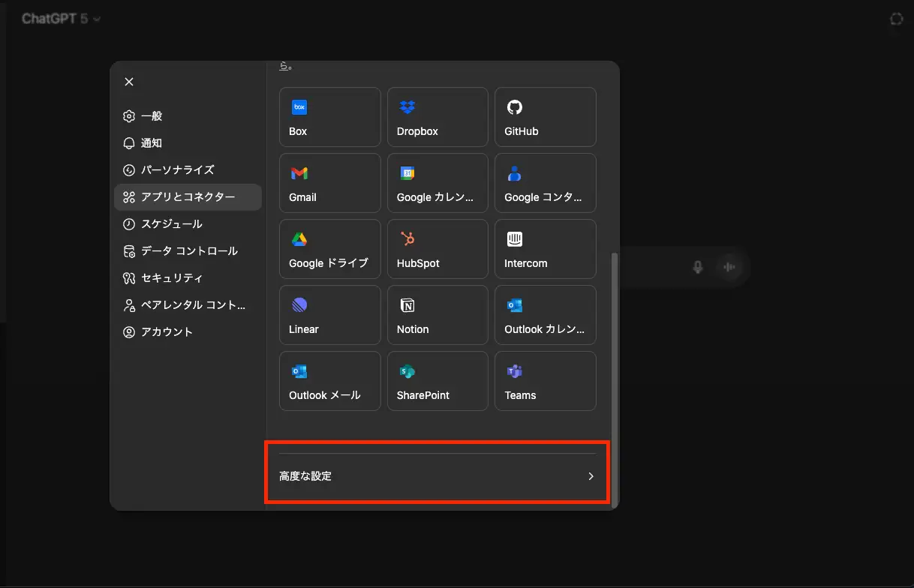The height and width of the screenshot is (588, 914).
Task: Open the Box connector card
Action: pyautogui.click(x=329, y=117)
